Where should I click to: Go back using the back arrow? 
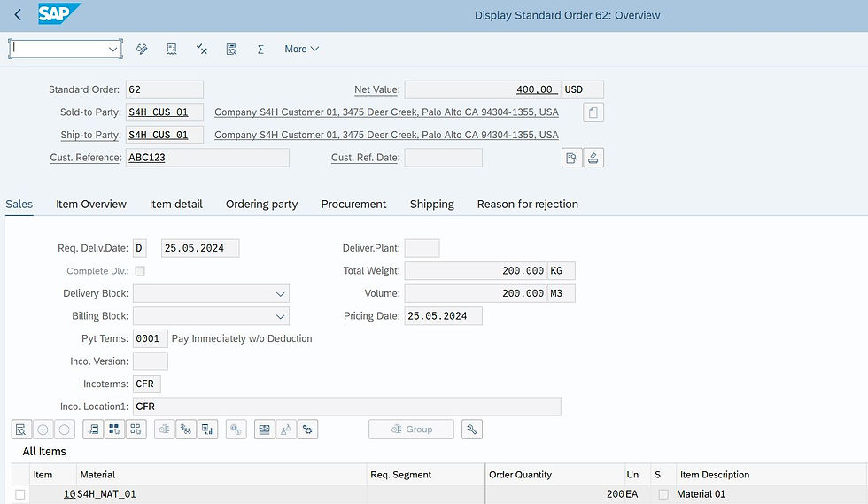click(18, 15)
